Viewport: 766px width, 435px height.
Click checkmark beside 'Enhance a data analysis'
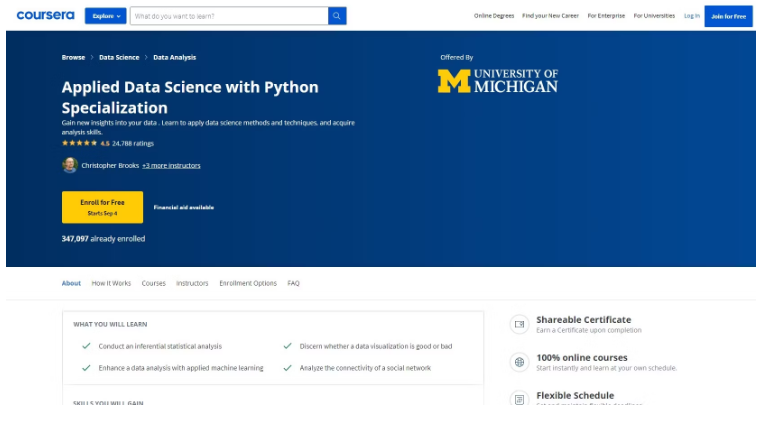point(86,368)
